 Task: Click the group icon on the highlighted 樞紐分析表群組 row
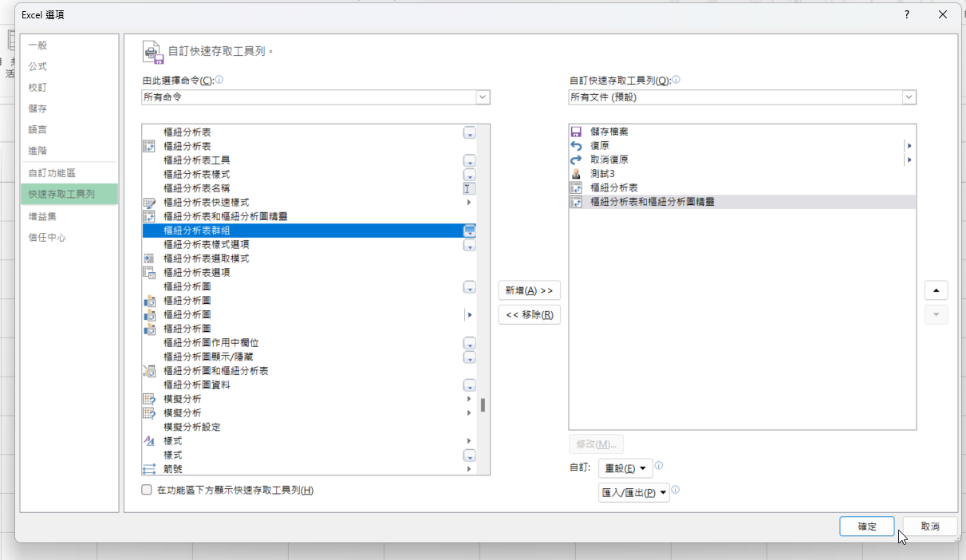point(469,231)
